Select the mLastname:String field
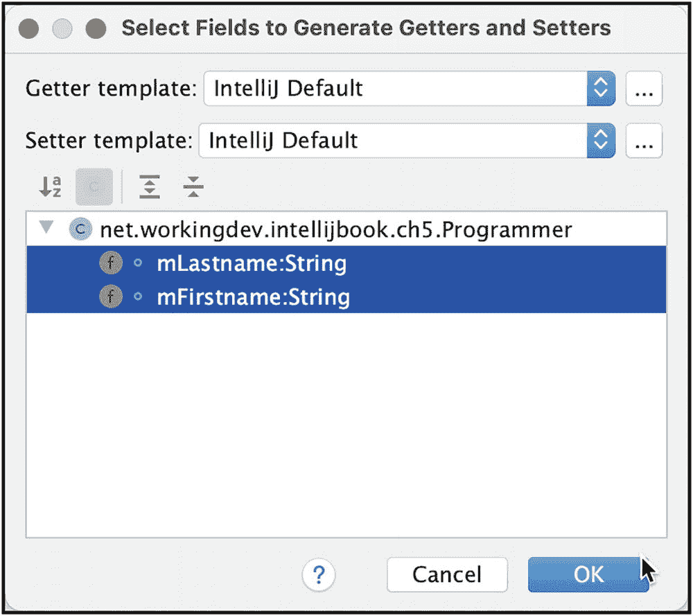The image size is (693, 616). pos(346,263)
